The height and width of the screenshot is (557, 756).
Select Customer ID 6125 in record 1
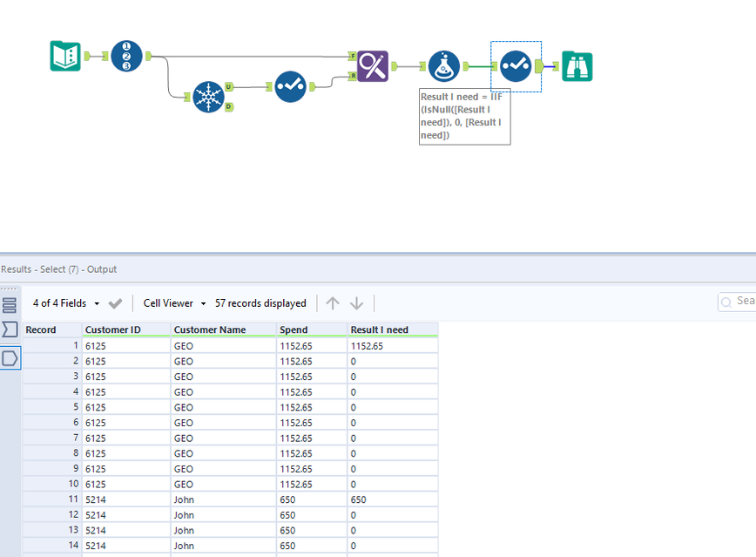click(x=126, y=346)
